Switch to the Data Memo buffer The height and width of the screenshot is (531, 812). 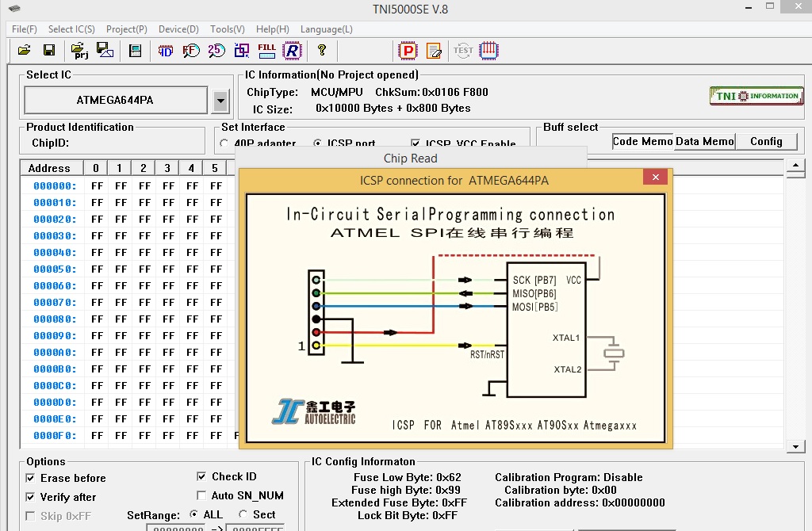(x=704, y=142)
